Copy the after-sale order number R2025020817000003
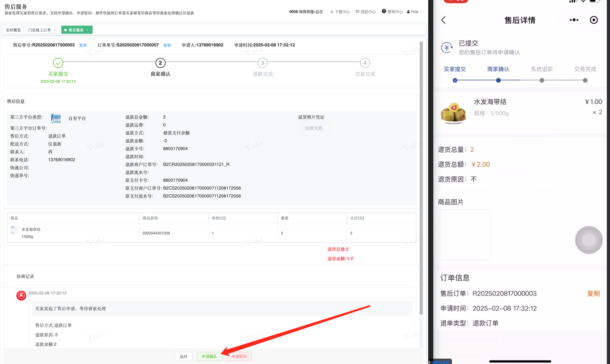Viewport: 610px width, 364px height. tap(83, 45)
